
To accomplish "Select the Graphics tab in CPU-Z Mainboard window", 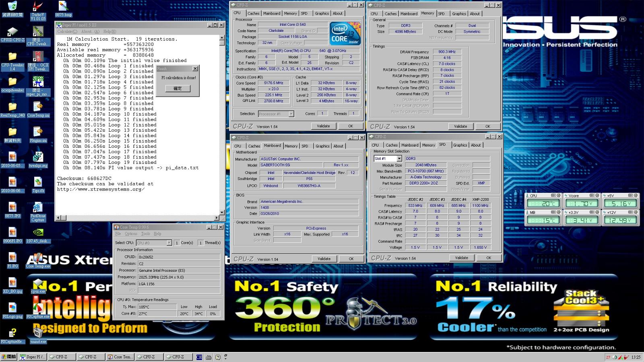I will 322,146.
